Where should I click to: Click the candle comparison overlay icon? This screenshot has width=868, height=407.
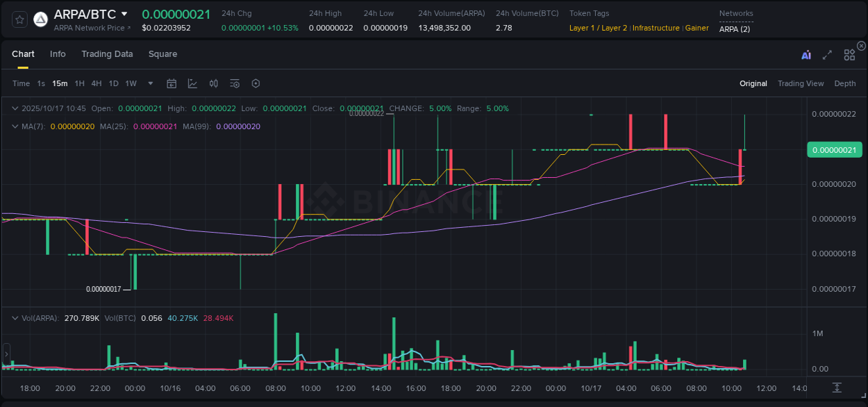coord(213,83)
